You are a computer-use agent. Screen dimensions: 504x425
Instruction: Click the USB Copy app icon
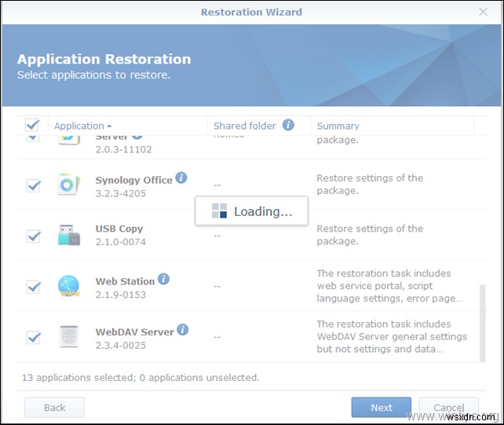pos(69,235)
